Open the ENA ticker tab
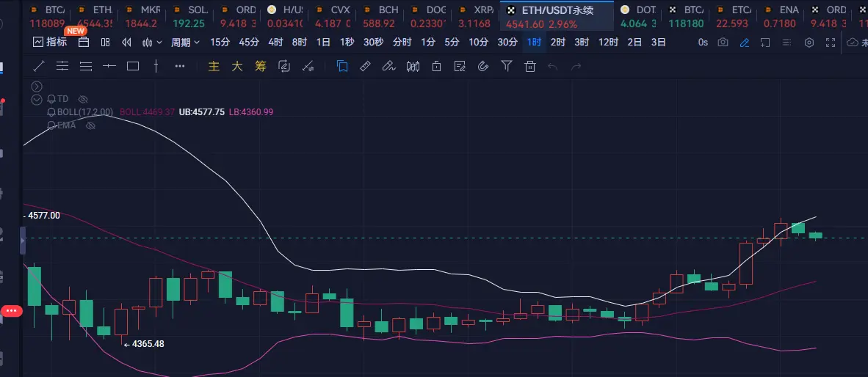Screen dimensions: 868x377 coord(781,17)
